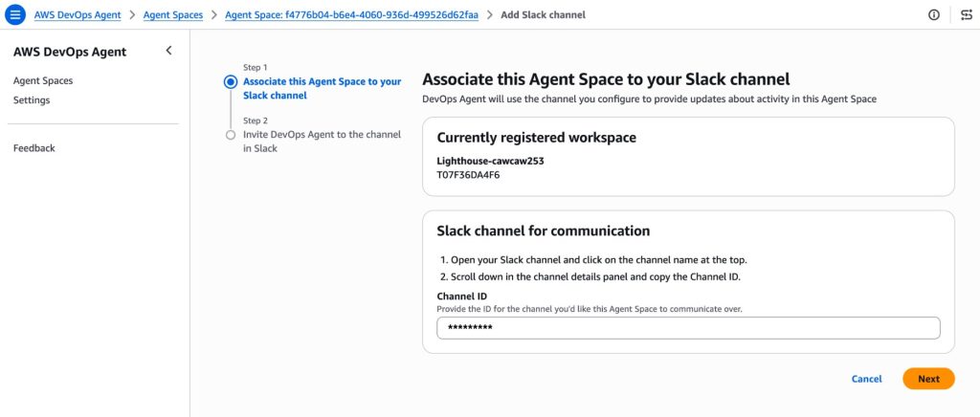
Task: Click the Lighthouse-cawcaw253 workspace name
Action: [490, 162]
